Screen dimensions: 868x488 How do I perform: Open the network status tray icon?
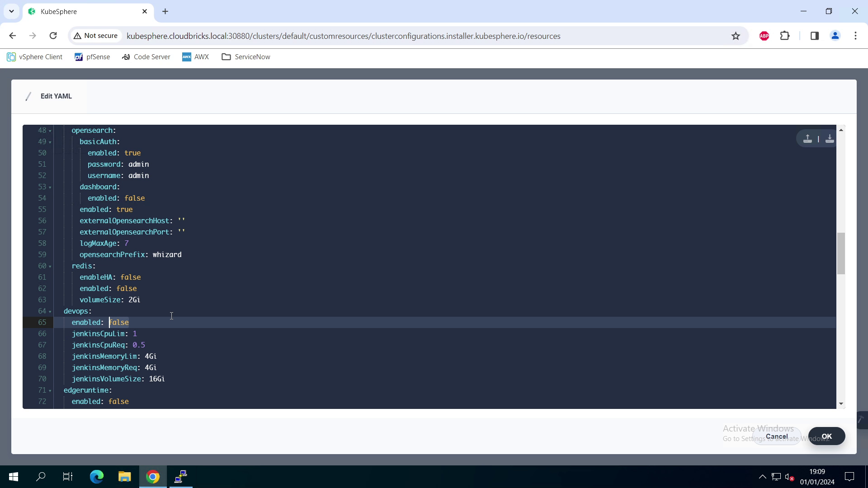[x=776, y=477]
